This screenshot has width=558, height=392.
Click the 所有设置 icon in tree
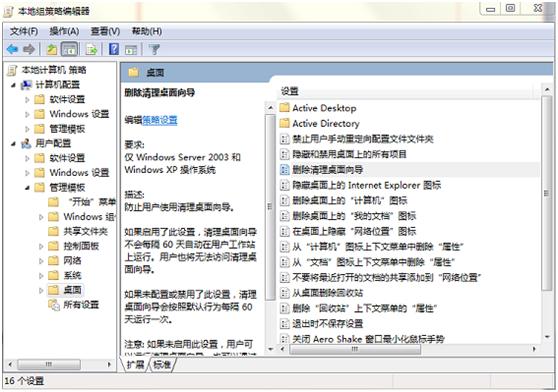pos(54,305)
